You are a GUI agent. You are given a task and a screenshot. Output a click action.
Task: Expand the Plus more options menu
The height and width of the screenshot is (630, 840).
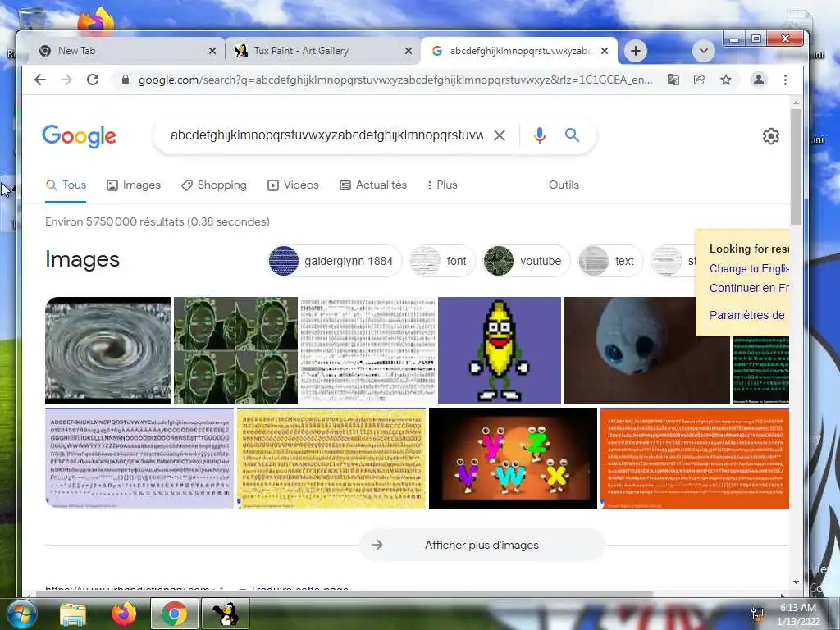[x=442, y=185]
